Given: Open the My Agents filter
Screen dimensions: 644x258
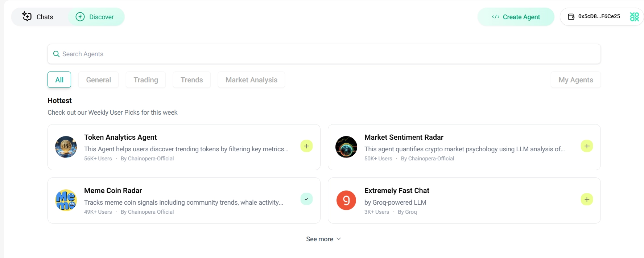Looking at the screenshot, I should 575,80.
